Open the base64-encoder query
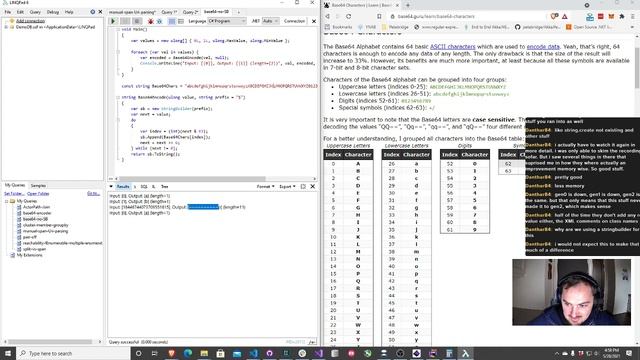 click(x=37, y=213)
